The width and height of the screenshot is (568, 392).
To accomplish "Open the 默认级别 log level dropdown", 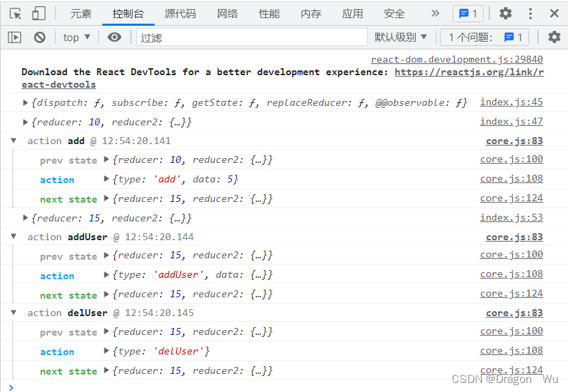I will point(401,38).
